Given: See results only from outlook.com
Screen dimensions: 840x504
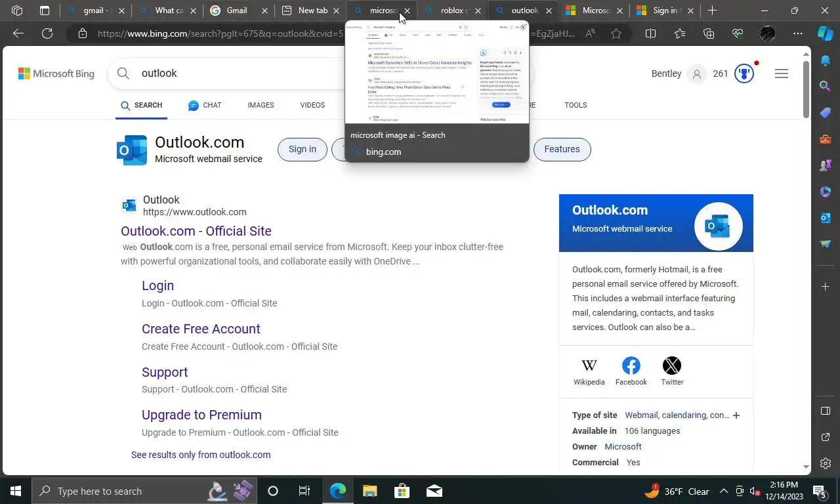Looking at the screenshot, I should tap(201, 455).
